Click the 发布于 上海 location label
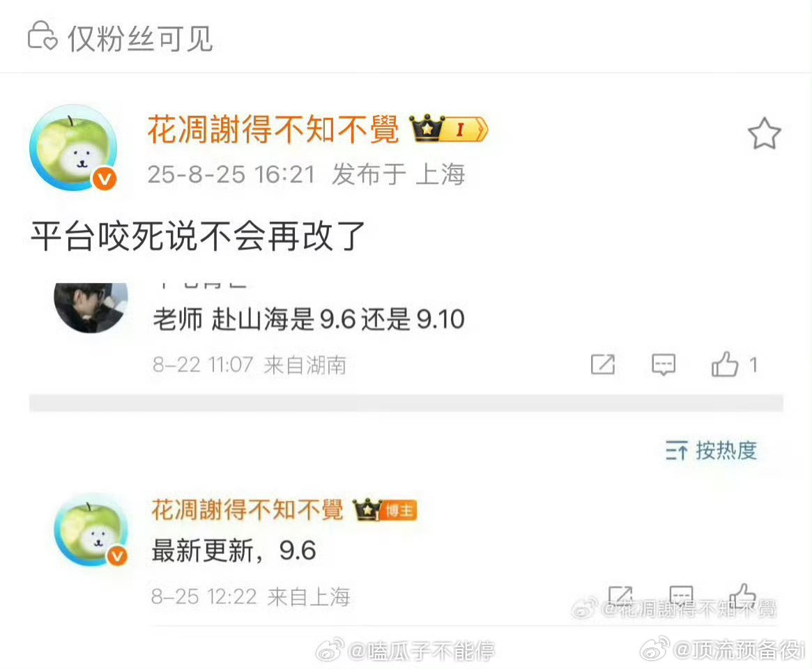The width and height of the screenshot is (812, 669). click(398, 174)
